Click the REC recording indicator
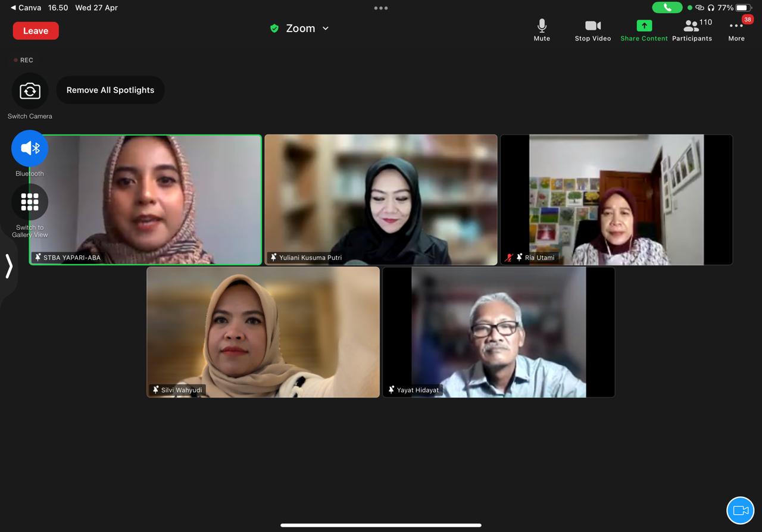 tap(24, 60)
